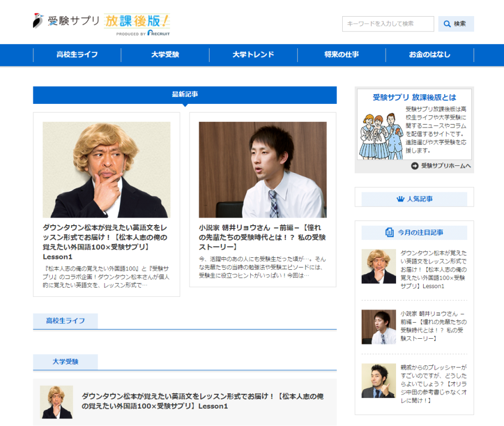The width and height of the screenshot is (504, 426).
Task: Focus the keyword search input field
Action: [388, 24]
